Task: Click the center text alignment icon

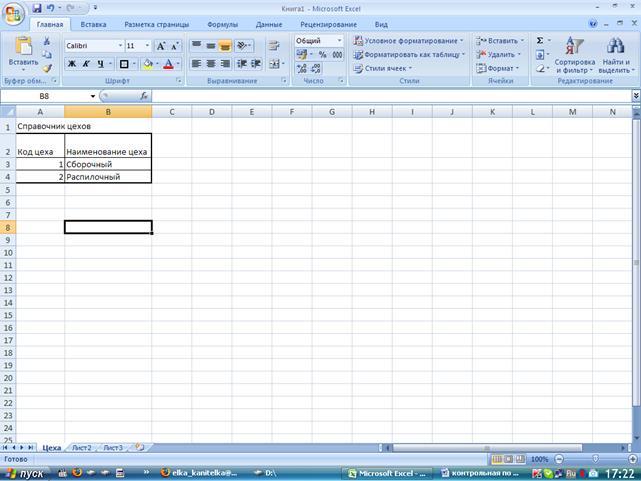Action: [211, 64]
